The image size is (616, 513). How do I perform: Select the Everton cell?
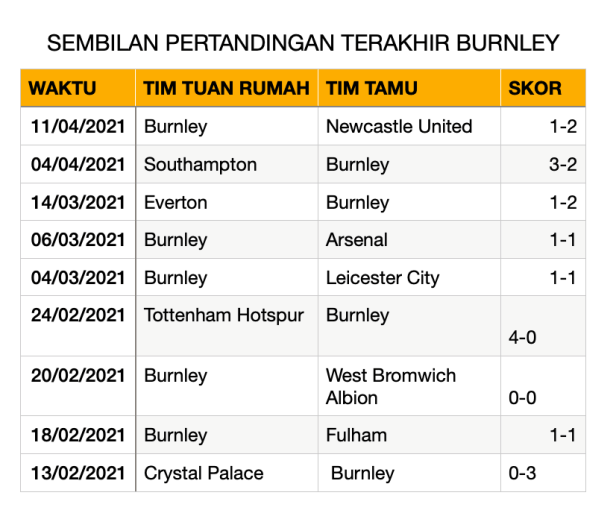(176, 203)
